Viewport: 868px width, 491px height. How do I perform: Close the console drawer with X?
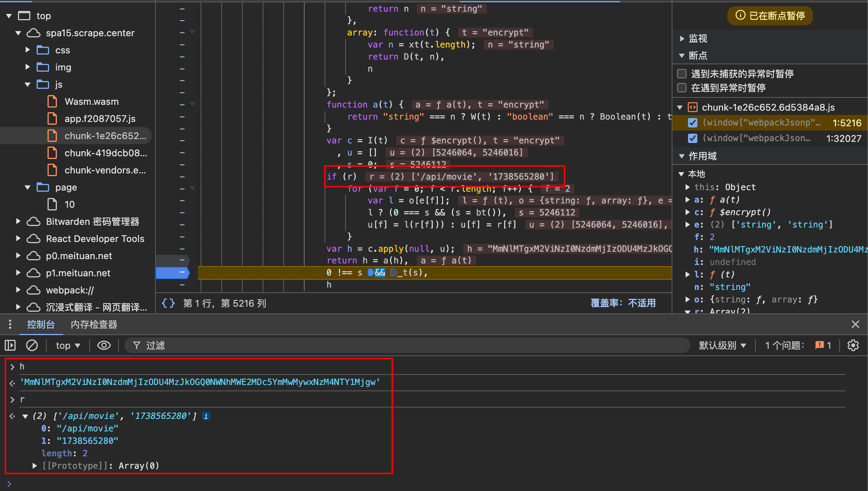(856, 324)
